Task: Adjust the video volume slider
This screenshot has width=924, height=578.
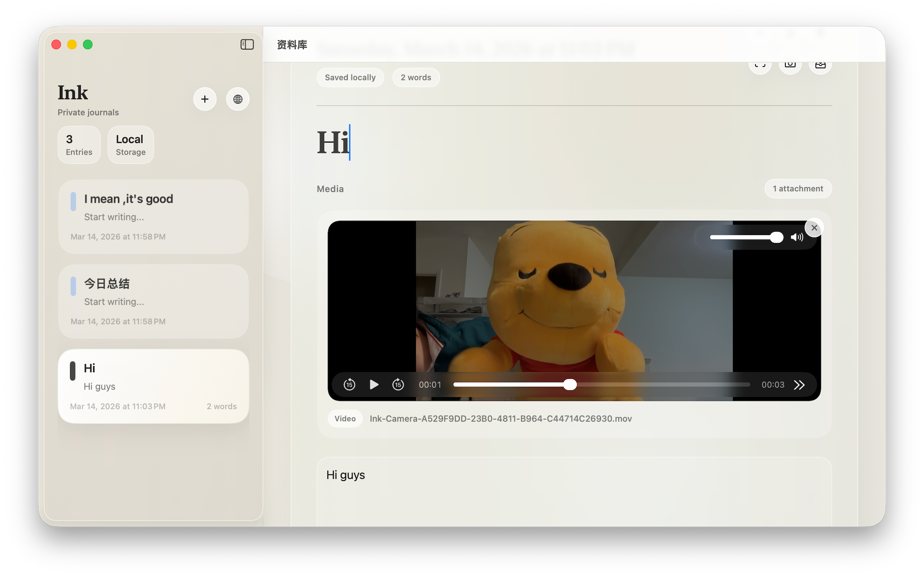Action: [746, 237]
